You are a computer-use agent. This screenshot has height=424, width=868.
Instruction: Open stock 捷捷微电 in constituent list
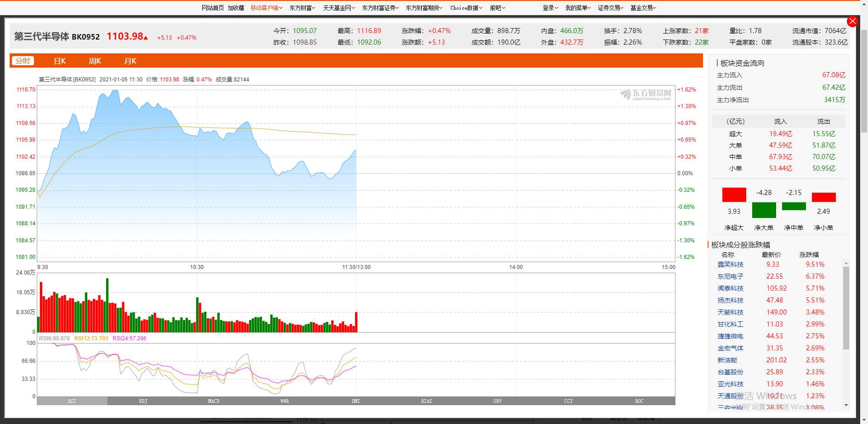click(x=730, y=336)
